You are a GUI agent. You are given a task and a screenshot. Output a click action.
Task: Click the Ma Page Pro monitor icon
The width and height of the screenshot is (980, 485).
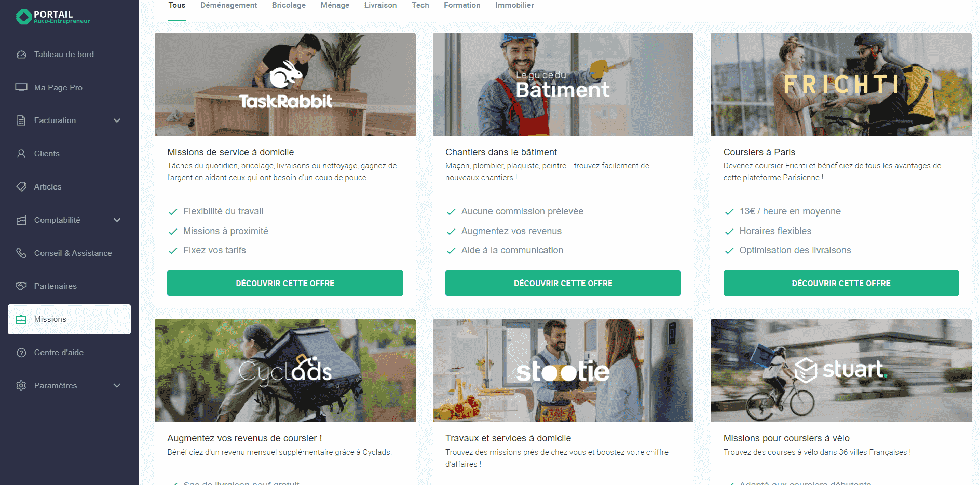(x=21, y=88)
